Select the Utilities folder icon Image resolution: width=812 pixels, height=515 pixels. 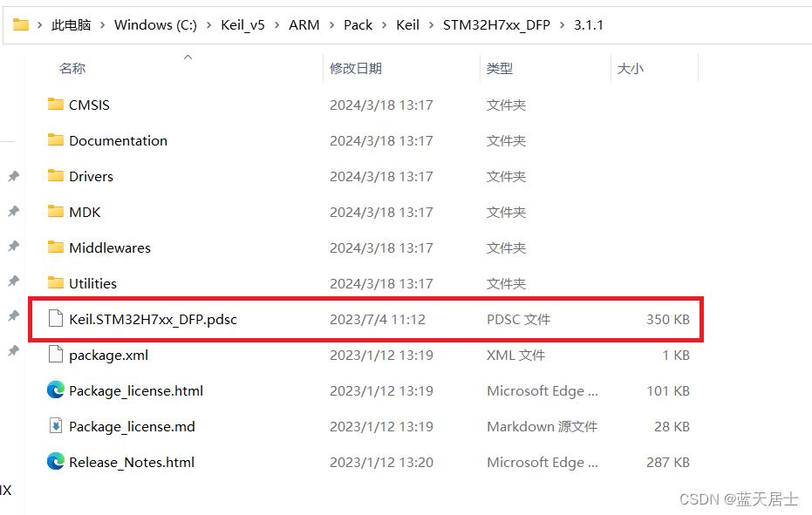pyautogui.click(x=56, y=282)
